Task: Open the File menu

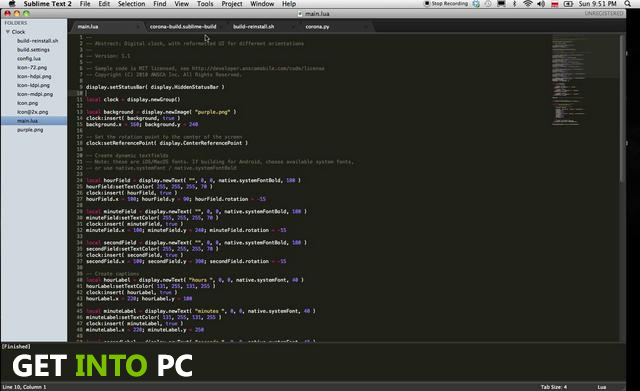Action: 85,4
